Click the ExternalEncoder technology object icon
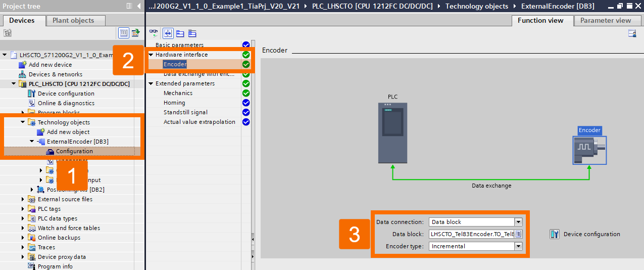 (x=41, y=142)
